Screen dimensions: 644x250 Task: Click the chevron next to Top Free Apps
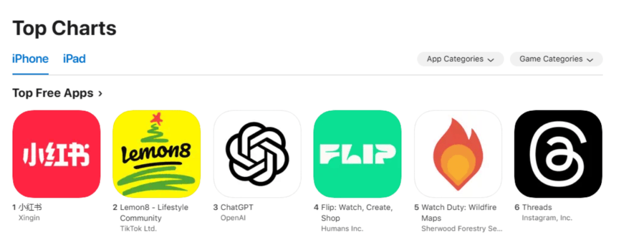pyautogui.click(x=100, y=94)
